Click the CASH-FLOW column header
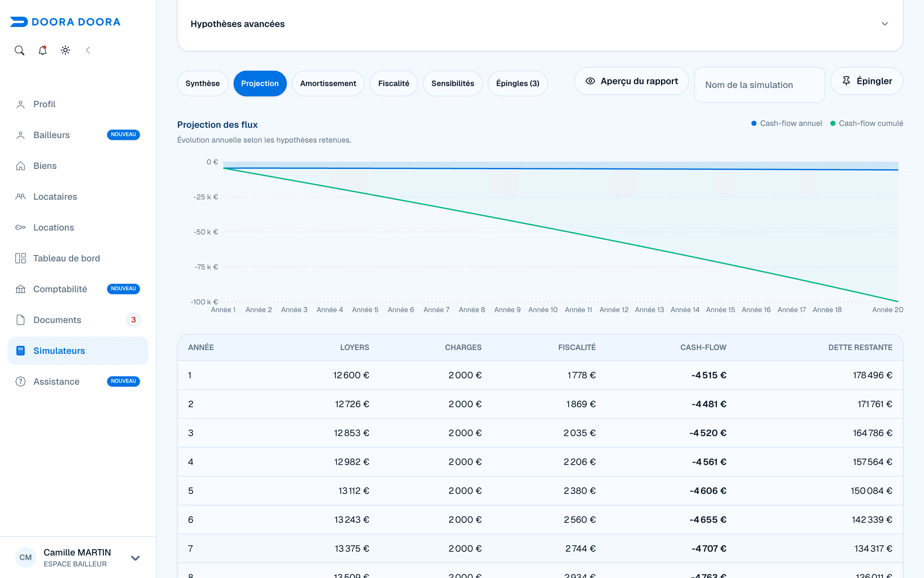This screenshot has height=578, width=924. point(703,347)
